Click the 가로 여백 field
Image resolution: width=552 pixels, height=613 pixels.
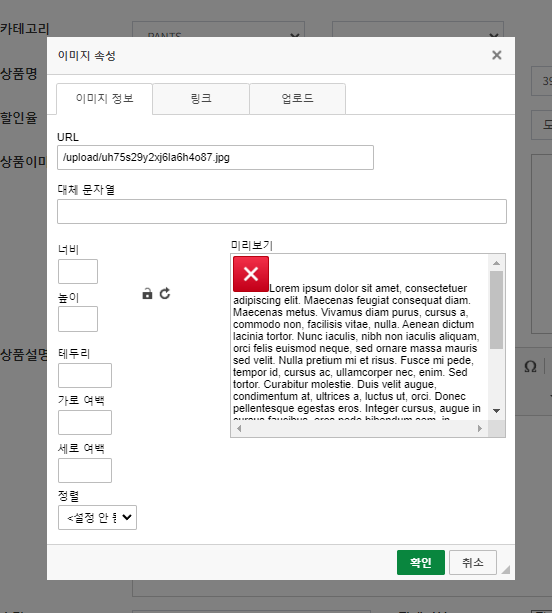click(x=85, y=422)
